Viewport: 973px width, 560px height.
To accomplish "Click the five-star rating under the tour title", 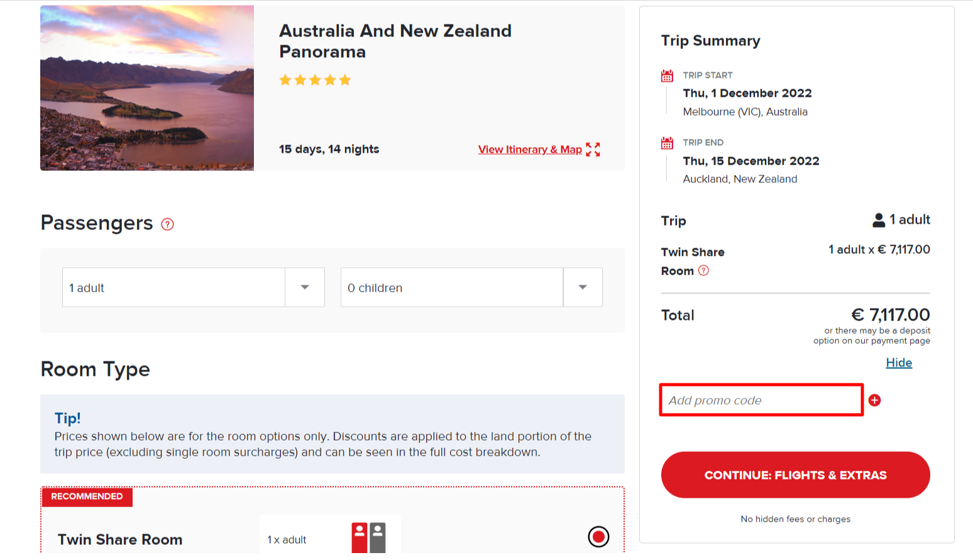I will [315, 80].
